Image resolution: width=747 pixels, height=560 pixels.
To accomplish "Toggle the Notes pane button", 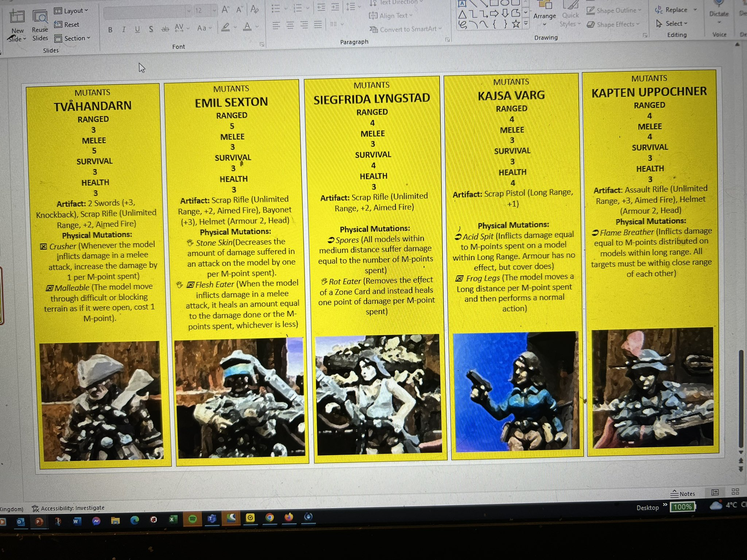I will click(683, 494).
